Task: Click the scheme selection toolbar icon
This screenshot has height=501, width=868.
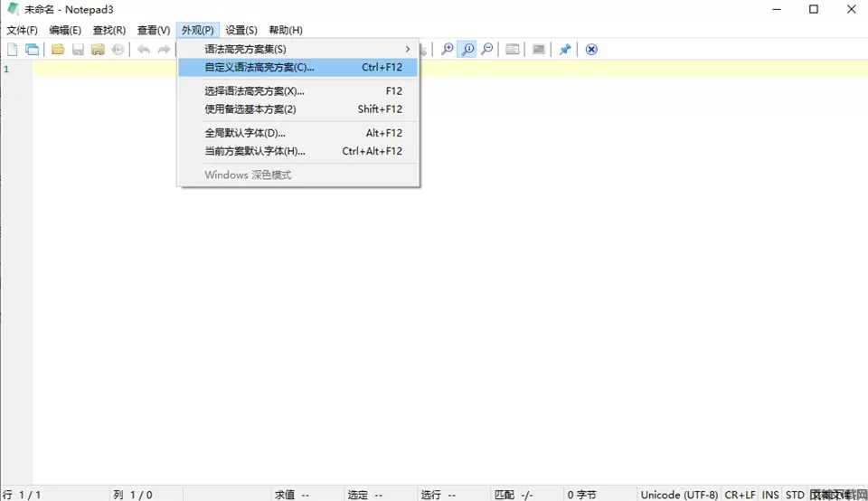Action: click(x=513, y=49)
